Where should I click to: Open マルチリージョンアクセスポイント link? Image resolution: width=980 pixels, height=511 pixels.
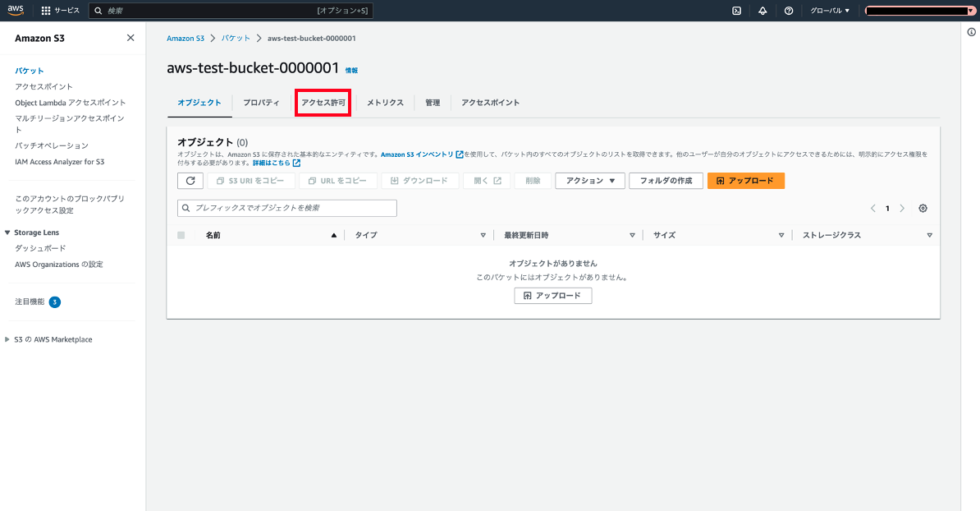tap(70, 124)
